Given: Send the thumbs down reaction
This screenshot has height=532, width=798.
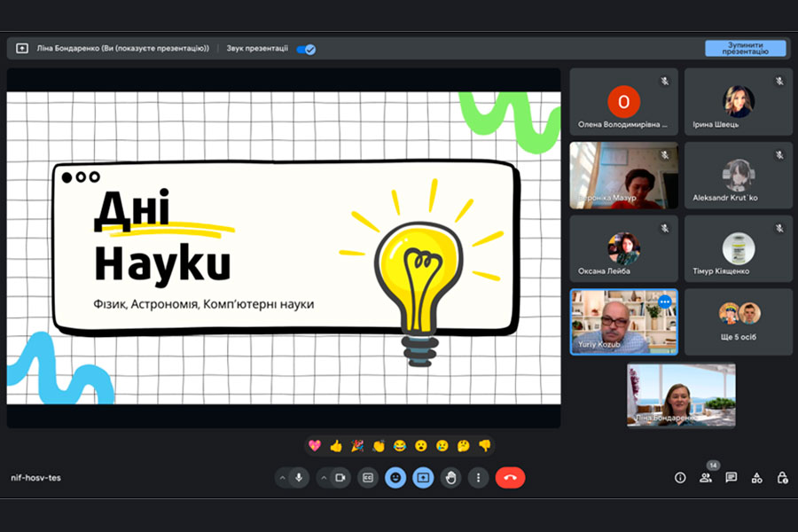Looking at the screenshot, I should point(484,446).
